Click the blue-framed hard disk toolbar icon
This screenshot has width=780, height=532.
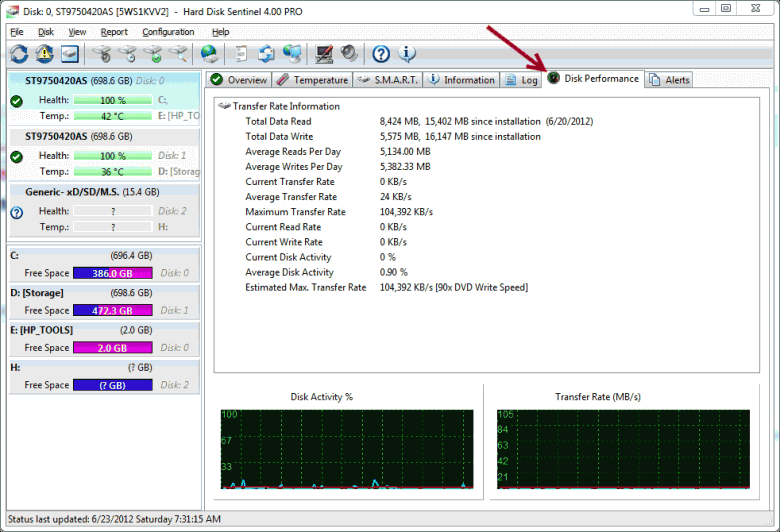pyautogui.click(x=70, y=54)
